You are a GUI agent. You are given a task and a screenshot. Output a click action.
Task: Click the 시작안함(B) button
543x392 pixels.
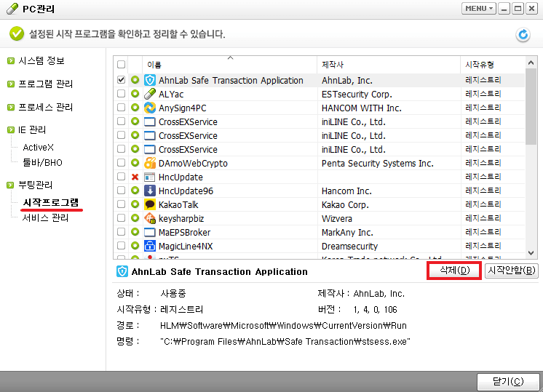pos(512,271)
